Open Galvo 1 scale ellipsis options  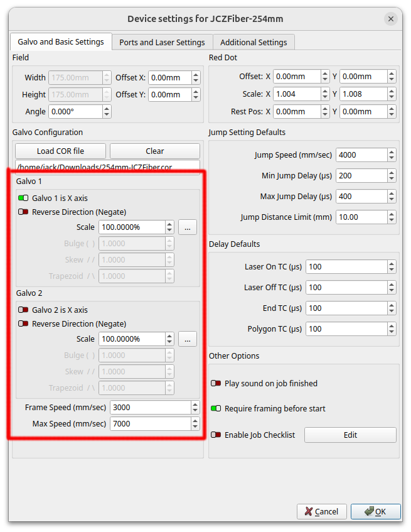pos(187,227)
